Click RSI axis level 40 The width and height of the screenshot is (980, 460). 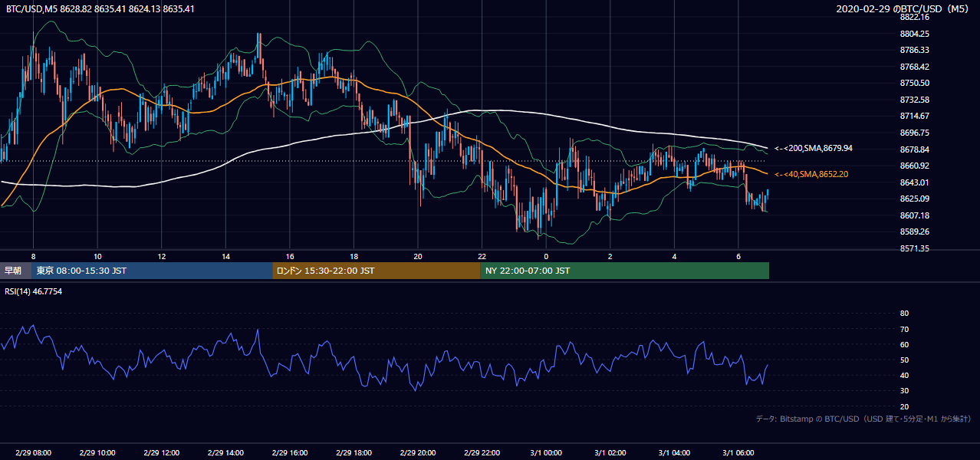[x=904, y=375]
